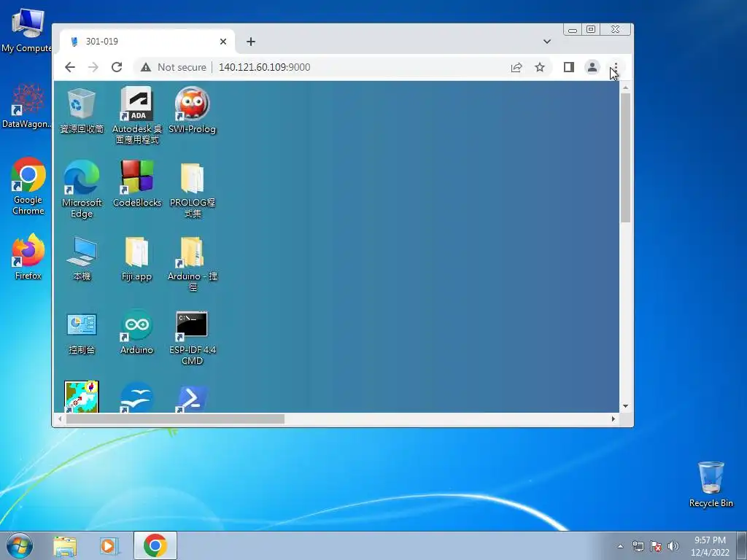
Task: Click the scroll up arrow of page
Action: click(625, 87)
